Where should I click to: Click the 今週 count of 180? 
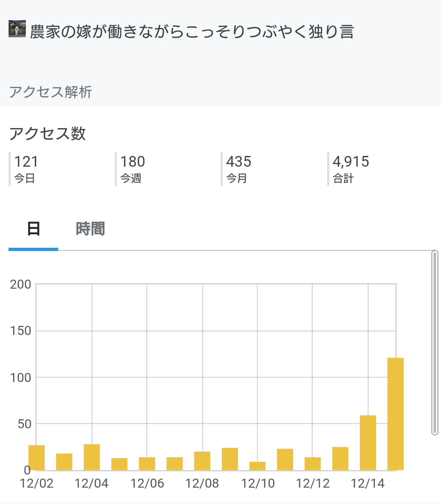133,162
